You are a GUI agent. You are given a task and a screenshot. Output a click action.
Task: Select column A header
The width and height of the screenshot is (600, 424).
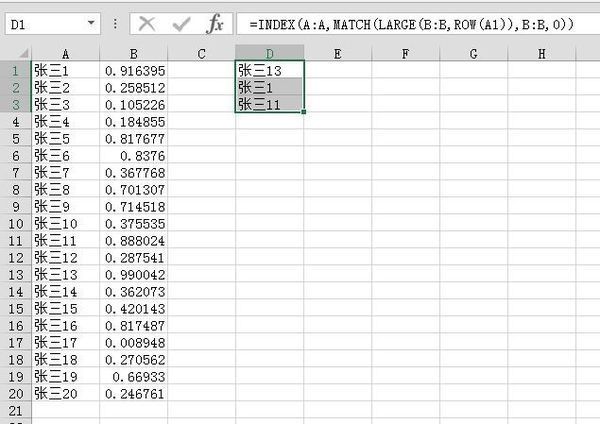pos(66,53)
